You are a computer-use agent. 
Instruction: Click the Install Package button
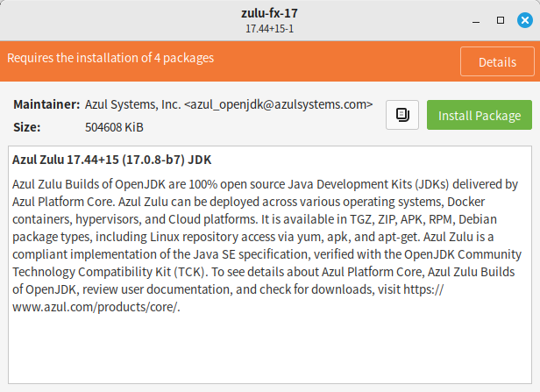pos(479,115)
